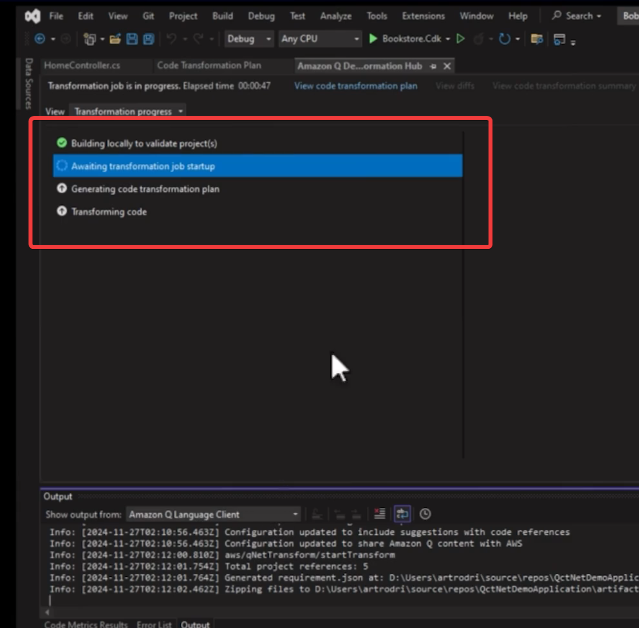
Task: Click the aws/qNetTransform/startTransform log line
Action: (x=223, y=555)
